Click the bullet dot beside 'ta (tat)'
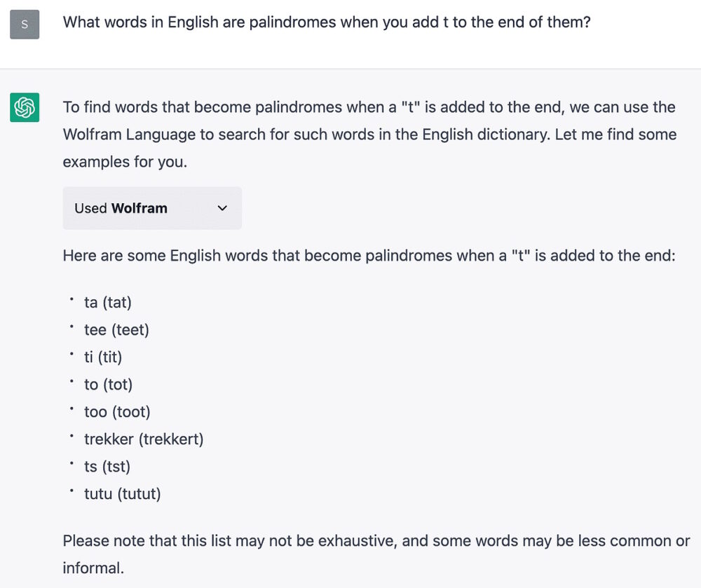 72,299
